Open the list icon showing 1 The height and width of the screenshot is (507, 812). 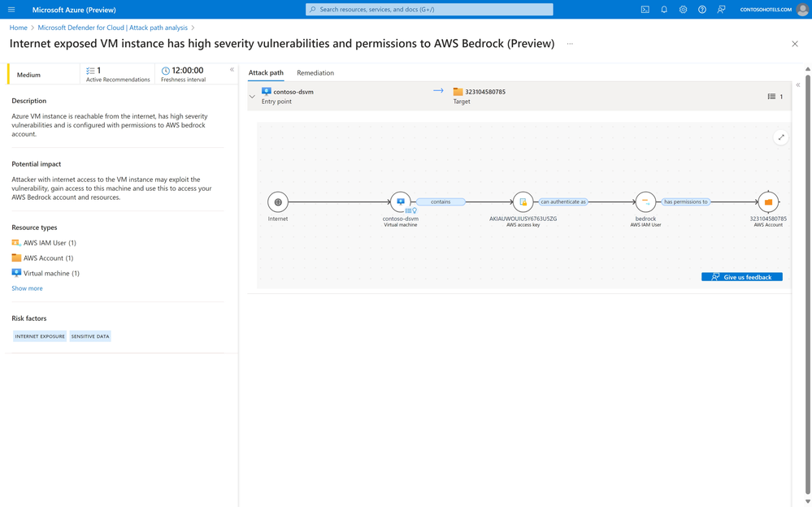click(771, 97)
